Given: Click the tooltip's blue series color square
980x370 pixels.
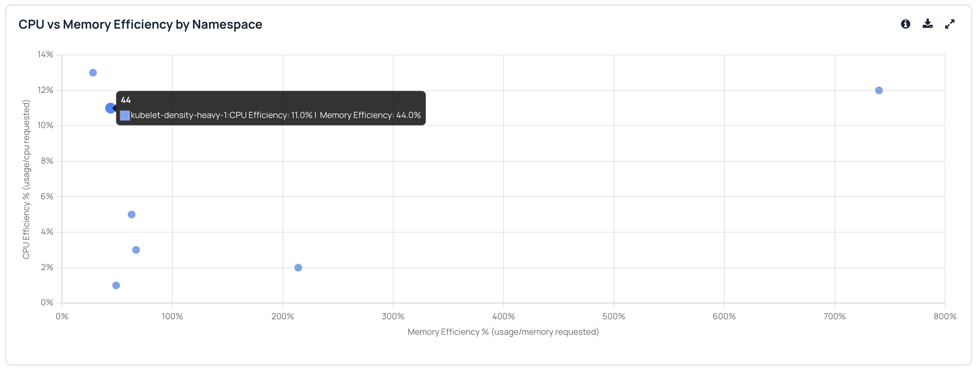Looking at the screenshot, I should coord(125,115).
